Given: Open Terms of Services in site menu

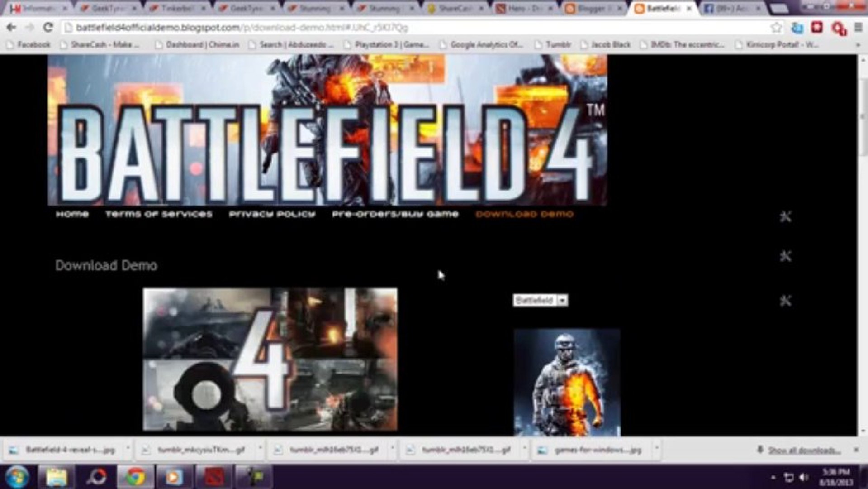Looking at the screenshot, I should click(x=159, y=214).
